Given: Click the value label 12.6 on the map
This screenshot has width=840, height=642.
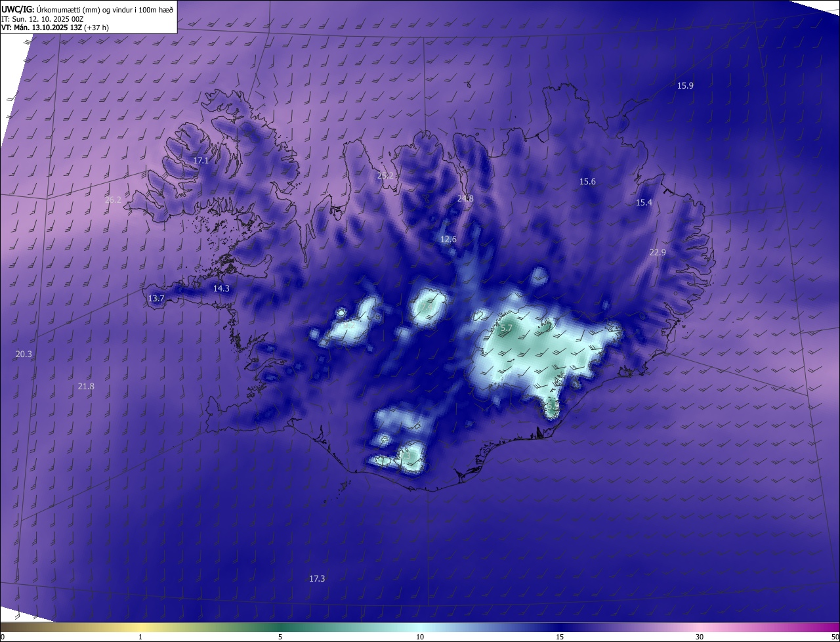Looking at the screenshot, I should [448, 240].
